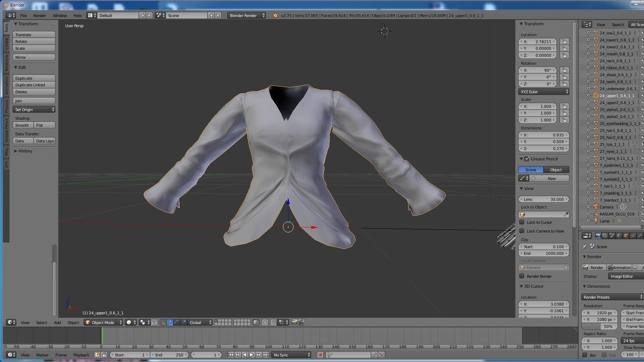Open the XYZ Euler rotation mode dropdown
The image size is (644, 362).
tap(544, 92)
